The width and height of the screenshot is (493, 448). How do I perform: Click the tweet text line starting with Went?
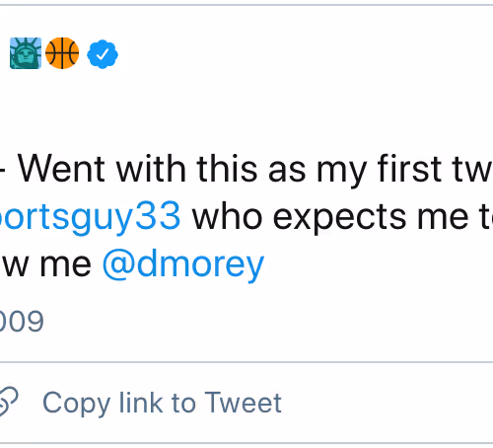click(255, 170)
